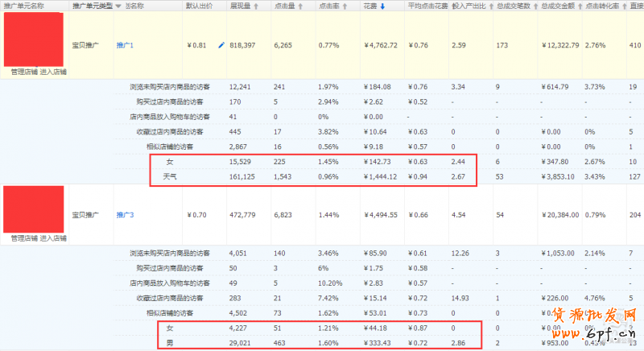Open the 推广3 promotion unit link
644x351 pixels.
125,215
